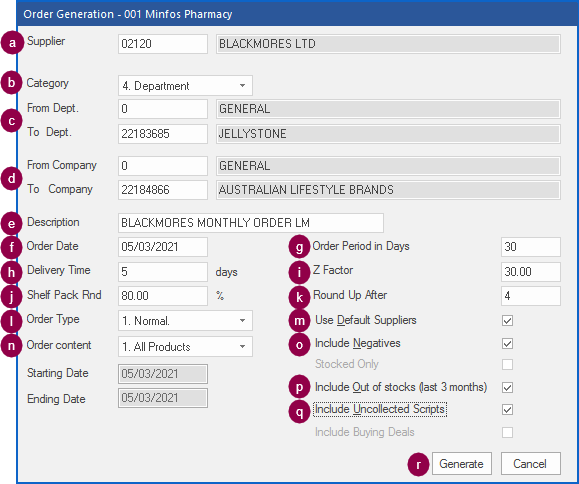The width and height of the screenshot is (579, 484).
Task: Click the From Company code field
Action: click(163, 166)
